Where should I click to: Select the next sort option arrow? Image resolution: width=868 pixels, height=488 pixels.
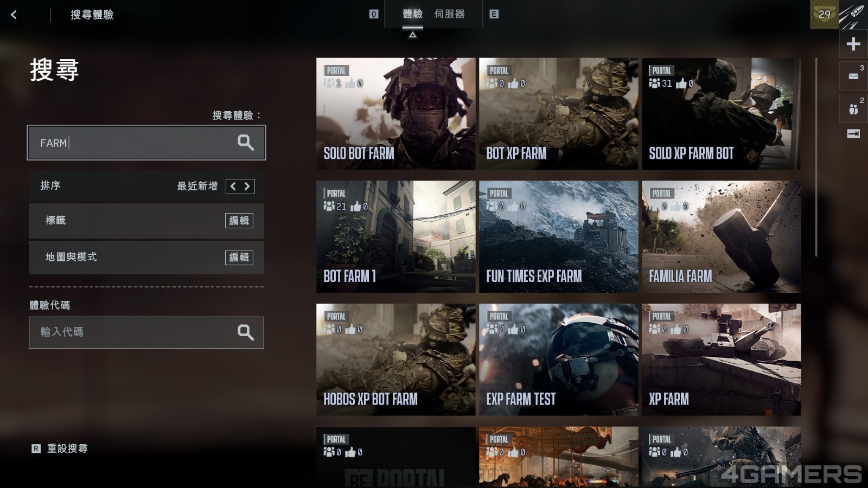pyautogui.click(x=247, y=187)
